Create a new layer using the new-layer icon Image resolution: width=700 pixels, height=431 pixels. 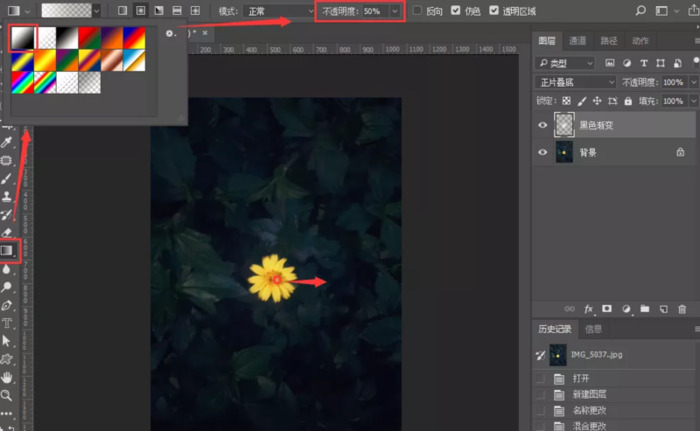[x=663, y=309]
